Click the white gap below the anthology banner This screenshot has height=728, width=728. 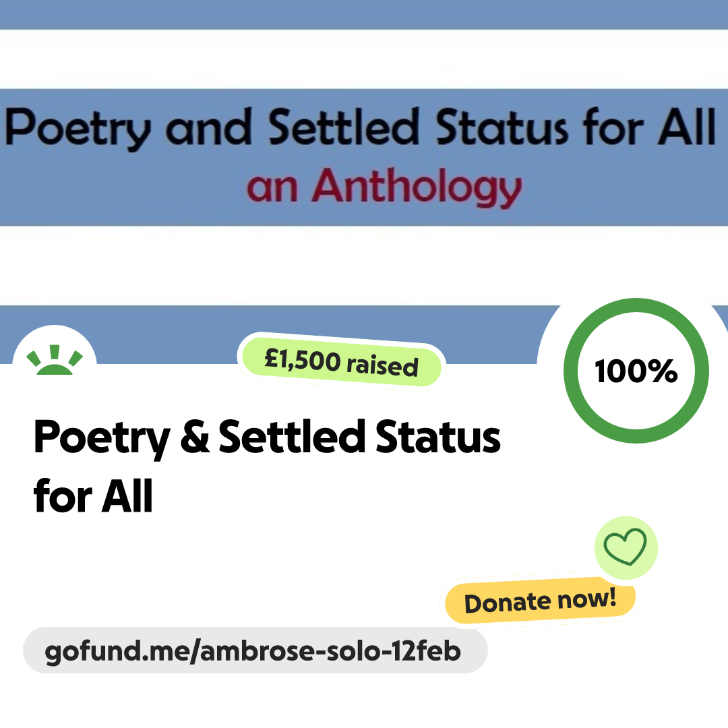point(364,264)
